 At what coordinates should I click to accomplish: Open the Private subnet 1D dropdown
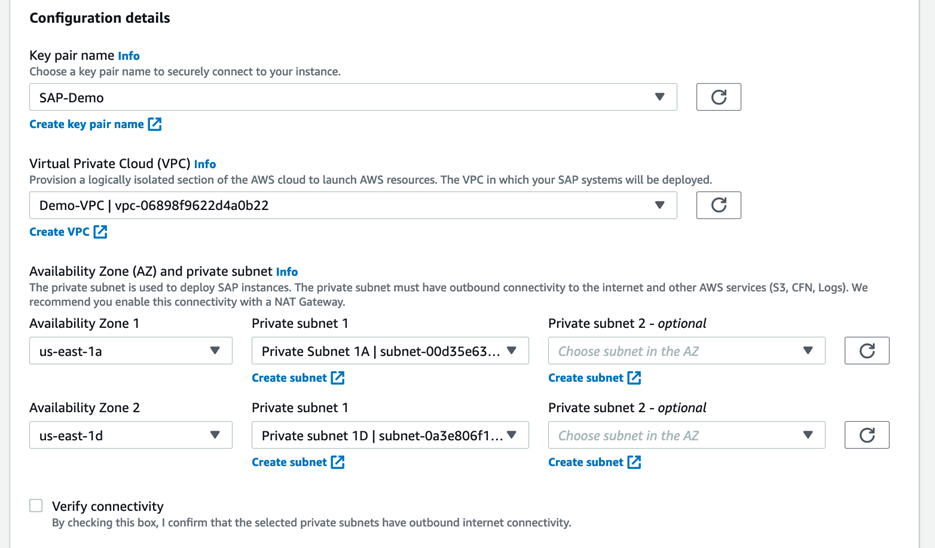pos(389,435)
